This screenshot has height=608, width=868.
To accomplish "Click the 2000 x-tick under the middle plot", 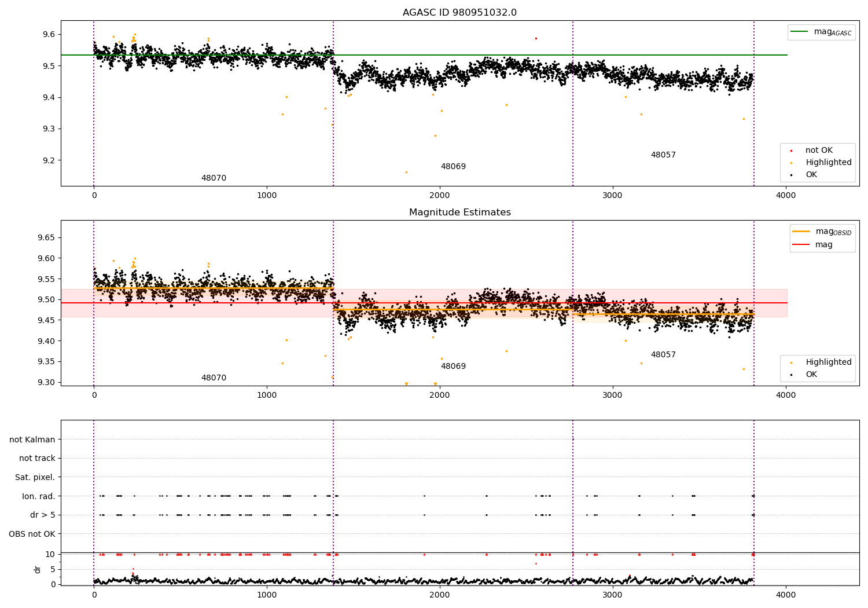I will [x=440, y=395].
